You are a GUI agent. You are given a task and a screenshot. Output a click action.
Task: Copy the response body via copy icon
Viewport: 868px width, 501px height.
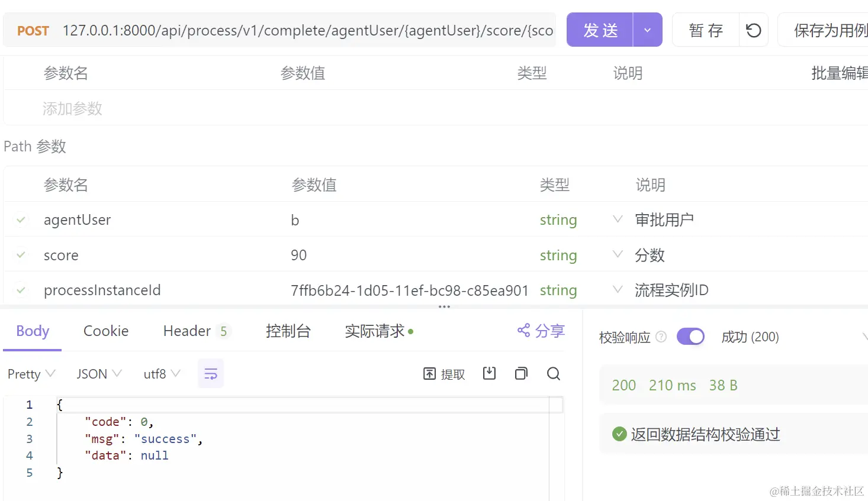pyautogui.click(x=520, y=374)
